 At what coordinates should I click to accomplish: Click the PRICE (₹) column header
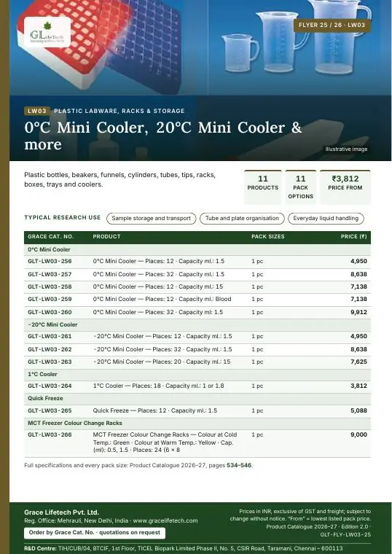tap(353, 237)
